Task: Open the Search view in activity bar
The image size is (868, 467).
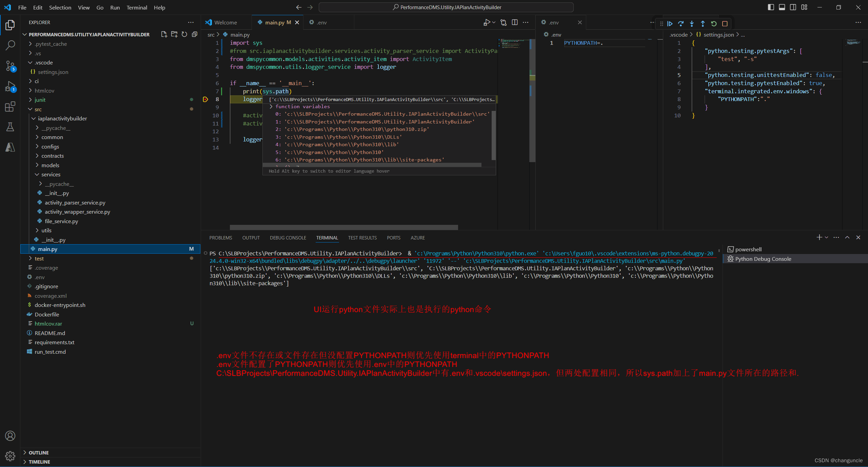Action: coord(10,45)
